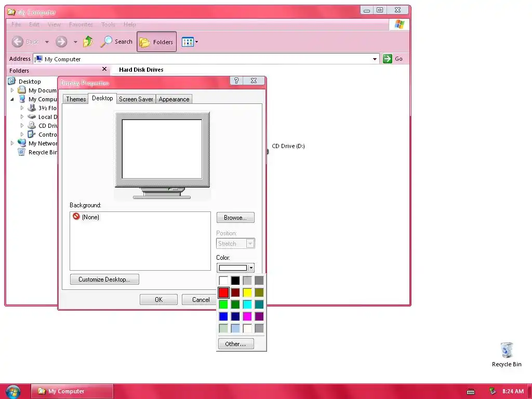Open the View menu

pyautogui.click(x=54, y=24)
